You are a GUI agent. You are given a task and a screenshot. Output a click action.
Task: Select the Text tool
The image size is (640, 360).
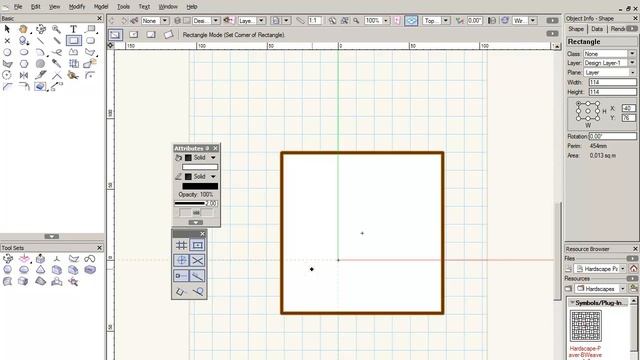[x=73, y=29]
